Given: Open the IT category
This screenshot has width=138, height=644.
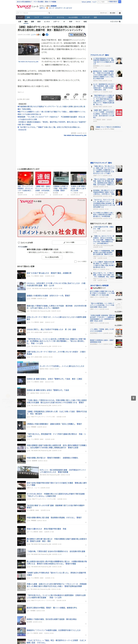Looking at the screenshot, I should [x=64, y=21].
